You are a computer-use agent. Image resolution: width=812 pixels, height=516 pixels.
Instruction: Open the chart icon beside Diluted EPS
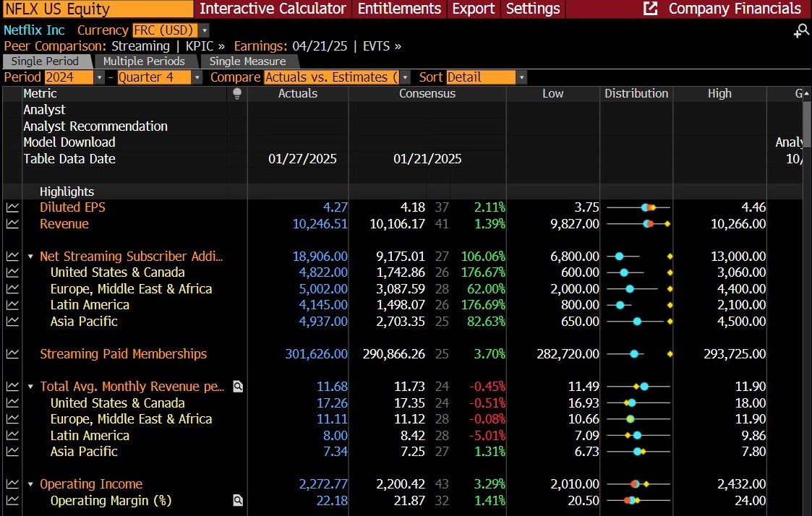12,207
